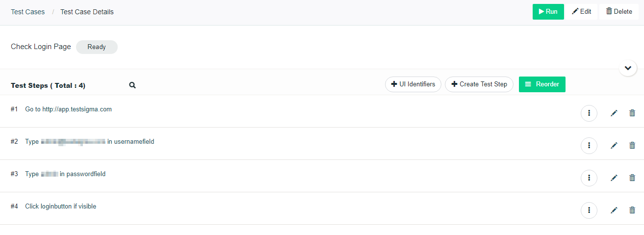Viewport: 644px width, 235px height.
Task: Show more options for step #3
Action: (x=589, y=178)
